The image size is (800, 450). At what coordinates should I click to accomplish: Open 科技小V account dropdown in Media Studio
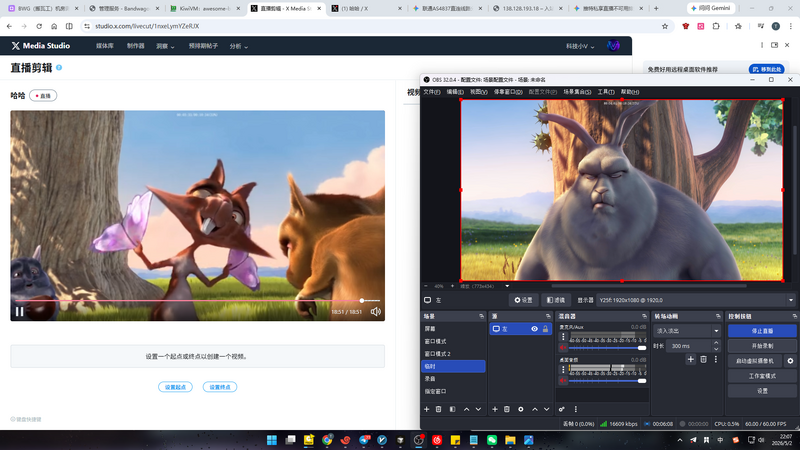click(580, 46)
